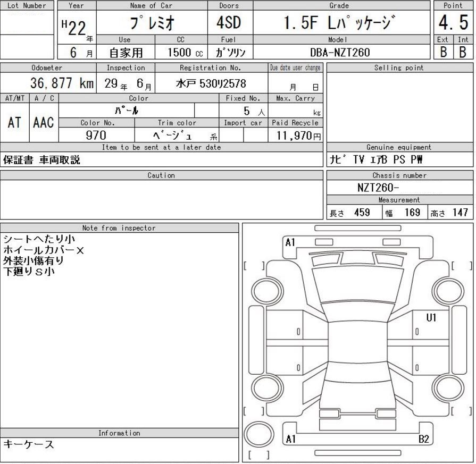Image resolution: width=476 pixels, height=464 pixels.
Task: Select the month value 6 月 under Year
Action: click(81, 53)
